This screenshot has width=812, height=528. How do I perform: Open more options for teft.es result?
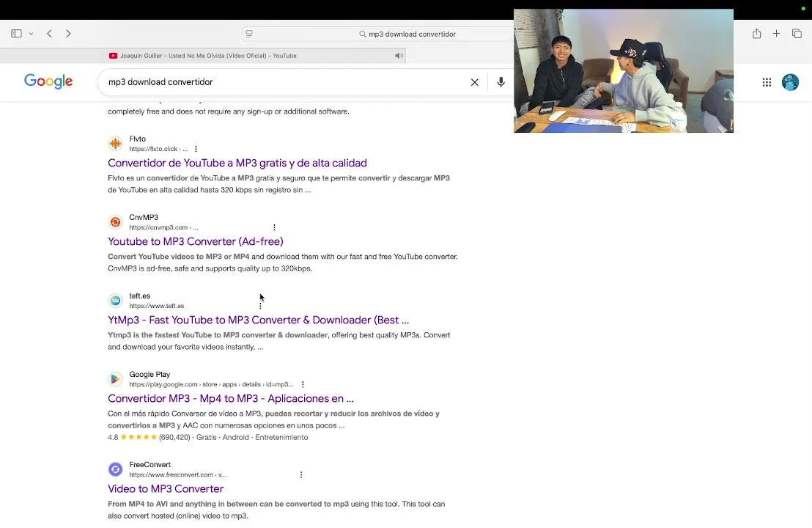pos(260,306)
